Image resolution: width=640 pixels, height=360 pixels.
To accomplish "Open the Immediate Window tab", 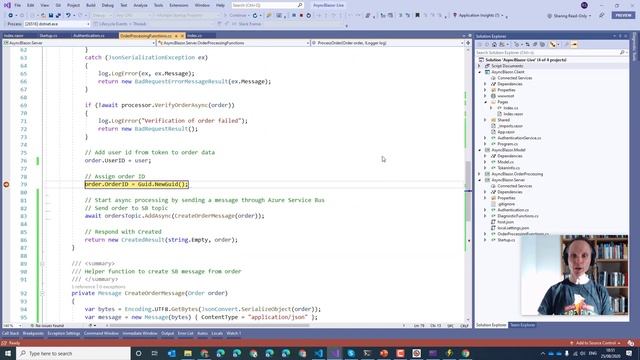I will pyautogui.click(x=140, y=333).
